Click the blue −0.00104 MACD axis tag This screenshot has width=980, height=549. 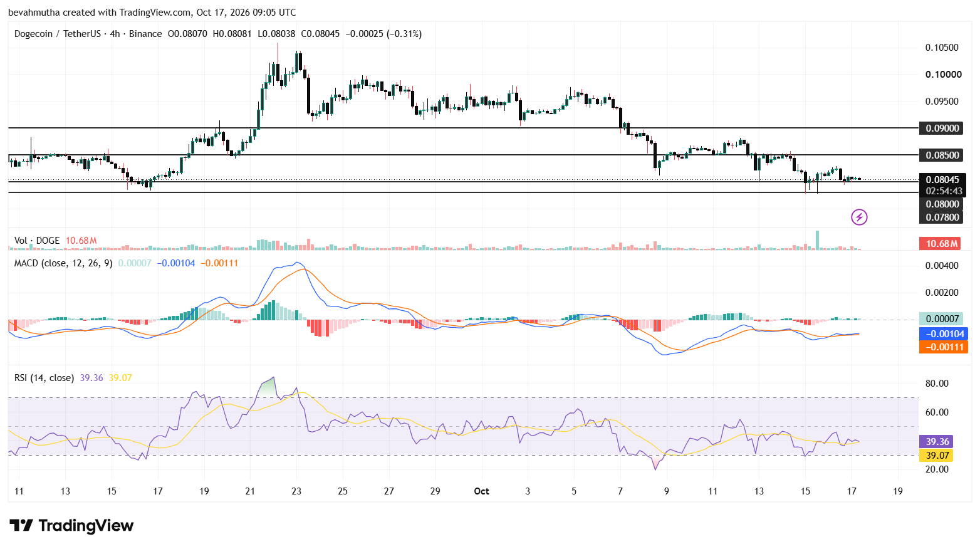tap(943, 334)
